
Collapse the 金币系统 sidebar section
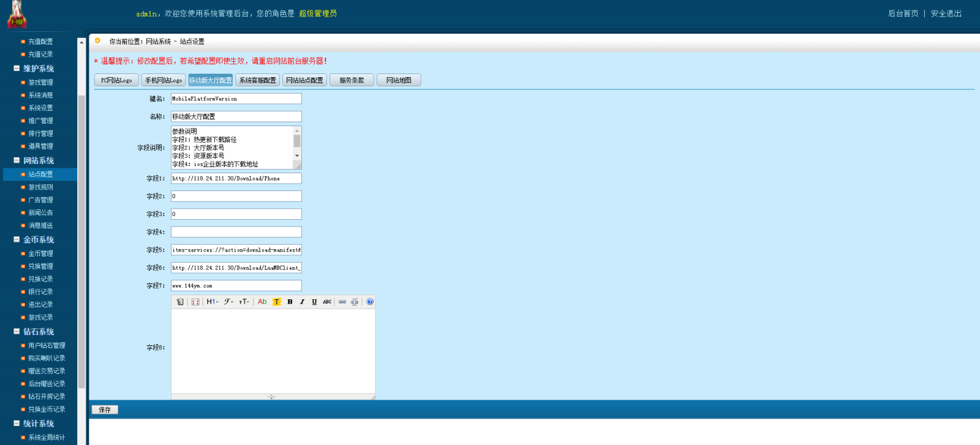pyautogui.click(x=17, y=240)
